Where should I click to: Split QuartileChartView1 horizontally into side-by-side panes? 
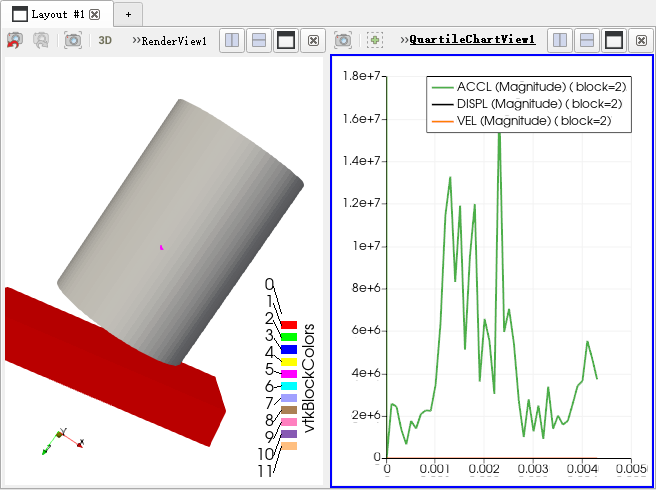coord(560,40)
